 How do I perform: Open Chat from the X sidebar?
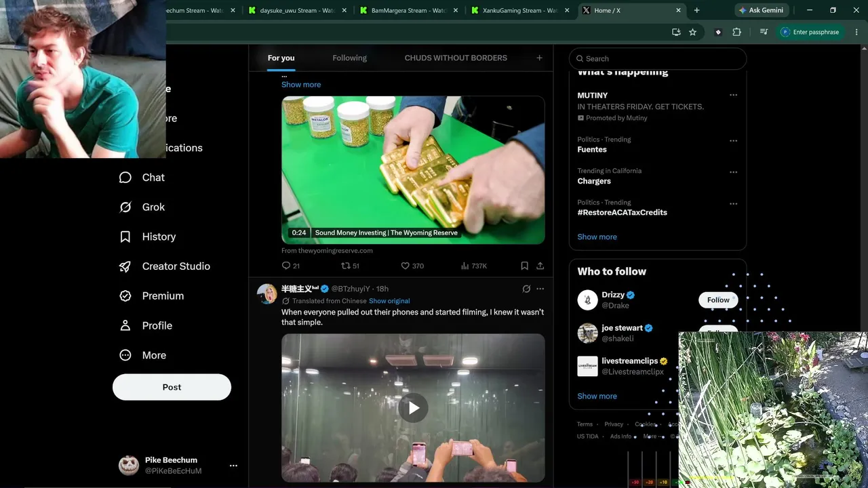point(142,178)
